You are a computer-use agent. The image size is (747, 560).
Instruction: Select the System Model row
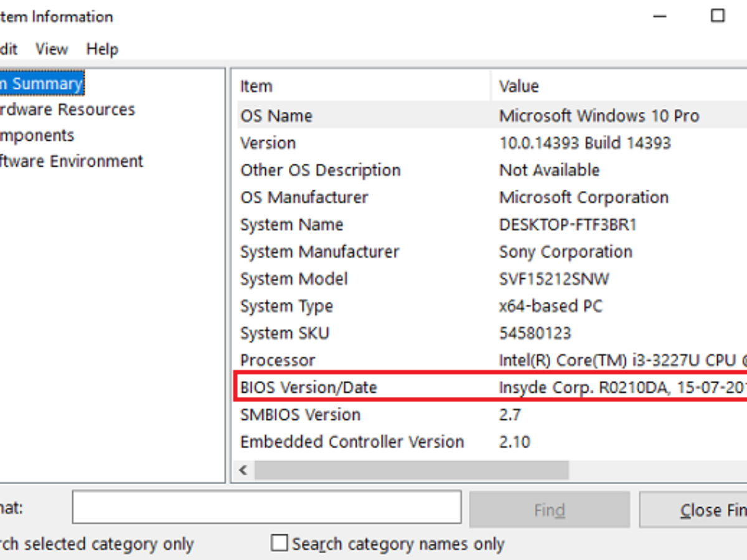point(294,279)
